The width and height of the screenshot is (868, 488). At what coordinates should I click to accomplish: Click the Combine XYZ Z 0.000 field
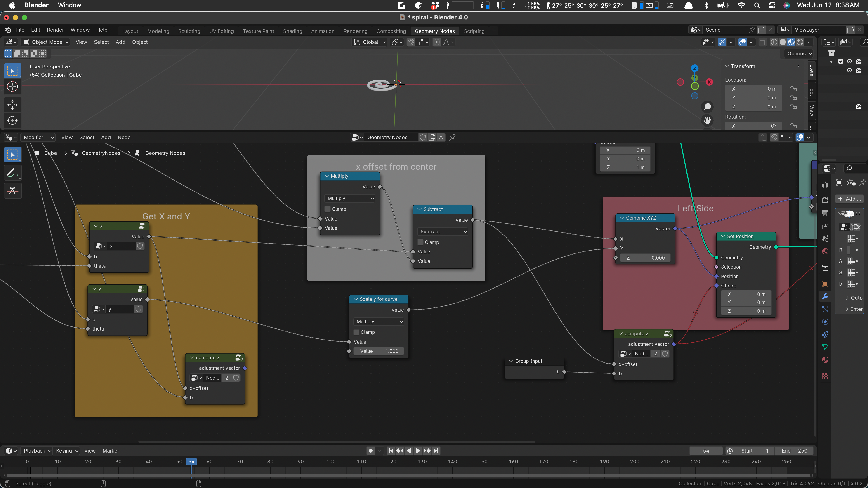[x=645, y=258]
